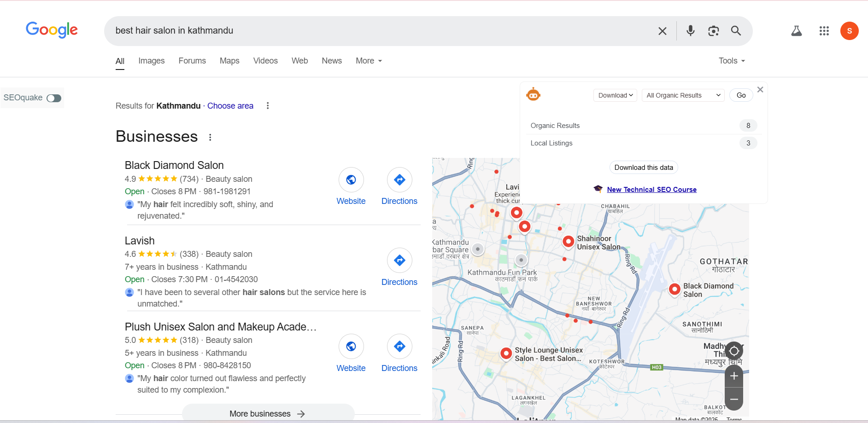Click the Choose area link
The height and width of the screenshot is (423, 868).
tap(230, 105)
